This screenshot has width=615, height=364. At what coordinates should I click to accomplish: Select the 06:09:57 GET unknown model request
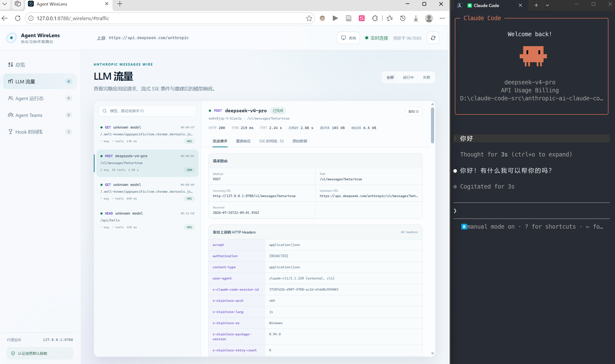[147, 134]
